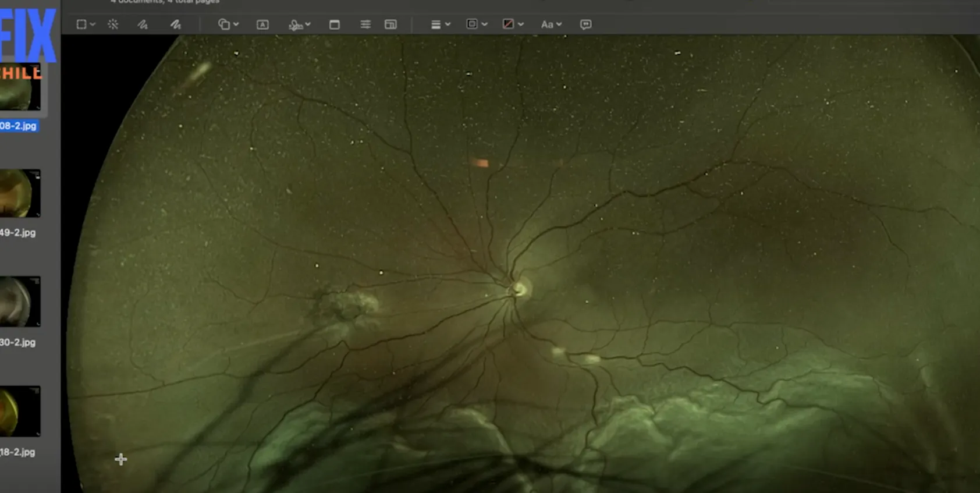Image resolution: width=980 pixels, height=493 pixels.
Task: Add a Text box annotation
Action: click(262, 24)
